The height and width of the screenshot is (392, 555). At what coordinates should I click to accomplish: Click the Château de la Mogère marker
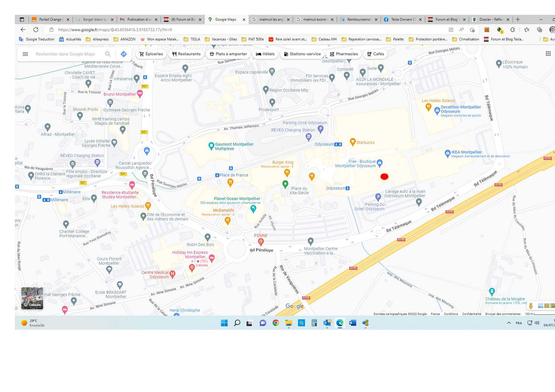click(492, 292)
